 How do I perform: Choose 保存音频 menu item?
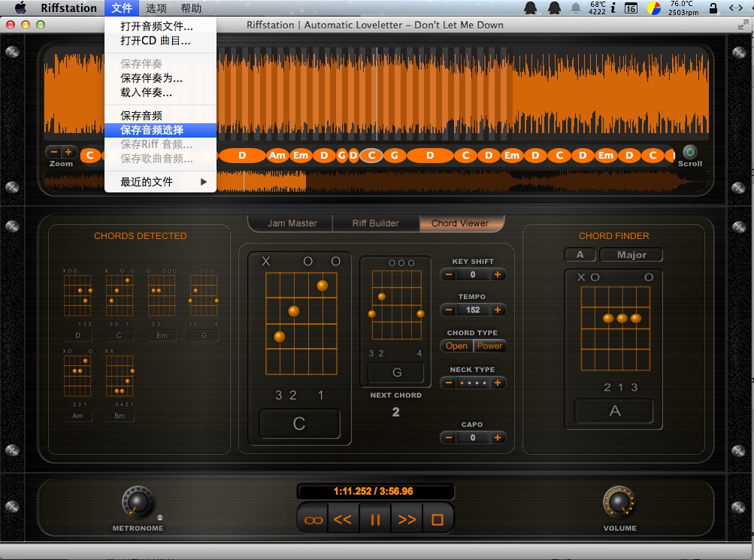160,115
